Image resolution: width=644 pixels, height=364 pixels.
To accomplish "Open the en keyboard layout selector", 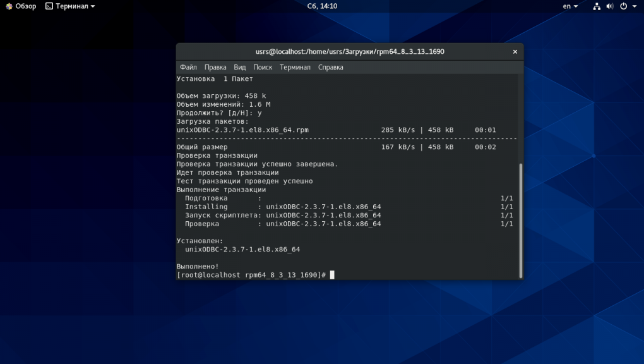I will click(x=569, y=6).
